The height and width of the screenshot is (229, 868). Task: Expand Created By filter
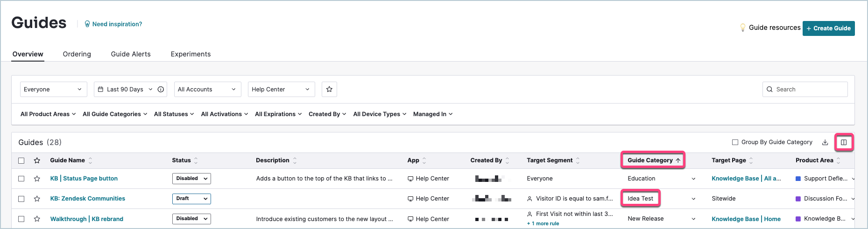coord(327,114)
